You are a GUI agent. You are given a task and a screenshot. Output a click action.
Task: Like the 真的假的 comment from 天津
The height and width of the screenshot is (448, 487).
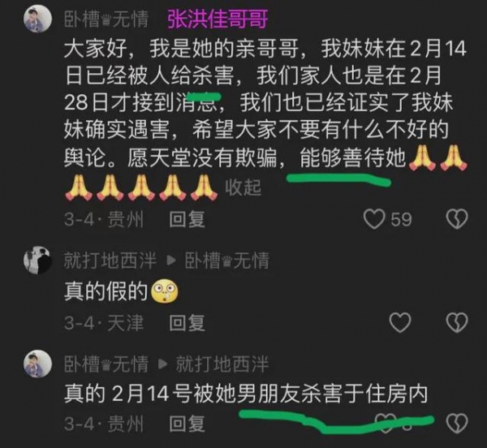400,322
